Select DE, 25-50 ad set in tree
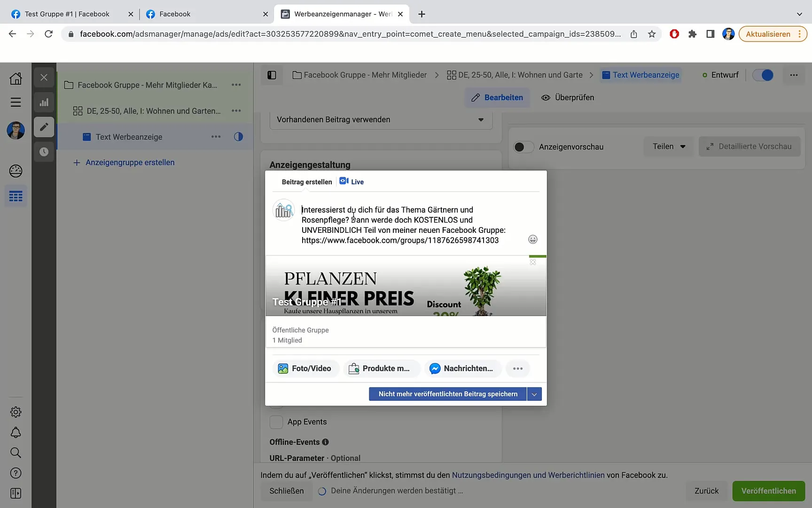 (x=154, y=111)
